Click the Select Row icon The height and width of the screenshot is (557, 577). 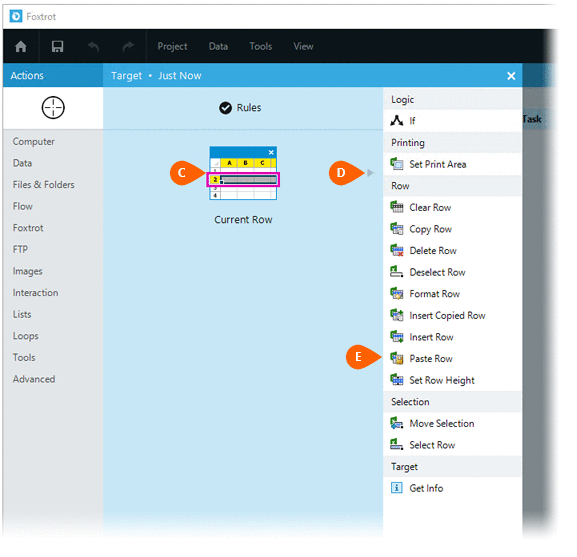point(397,445)
